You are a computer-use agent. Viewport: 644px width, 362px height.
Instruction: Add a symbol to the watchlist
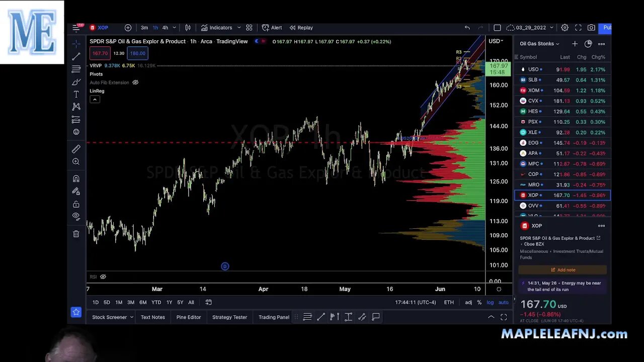point(575,44)
